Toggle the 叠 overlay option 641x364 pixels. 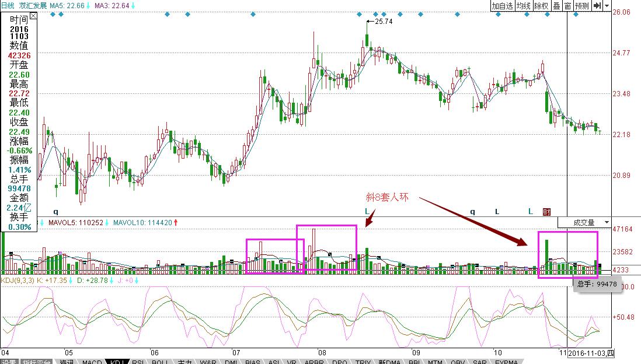[x=556, y=6]
